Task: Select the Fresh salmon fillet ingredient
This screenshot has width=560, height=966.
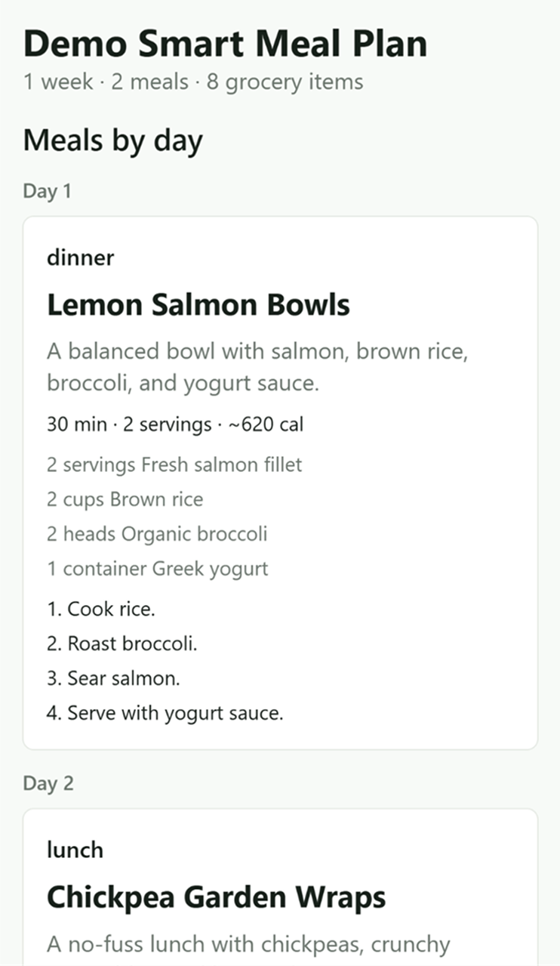Action: 174,464
